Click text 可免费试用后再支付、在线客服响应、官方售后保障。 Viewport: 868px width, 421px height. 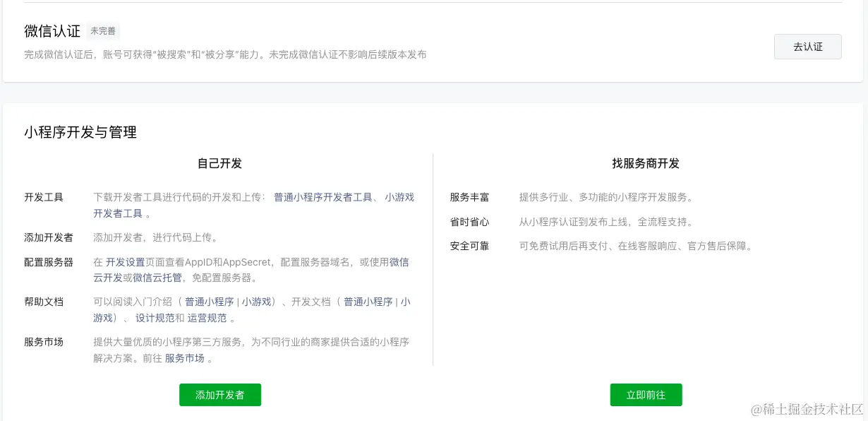[638, 247]
